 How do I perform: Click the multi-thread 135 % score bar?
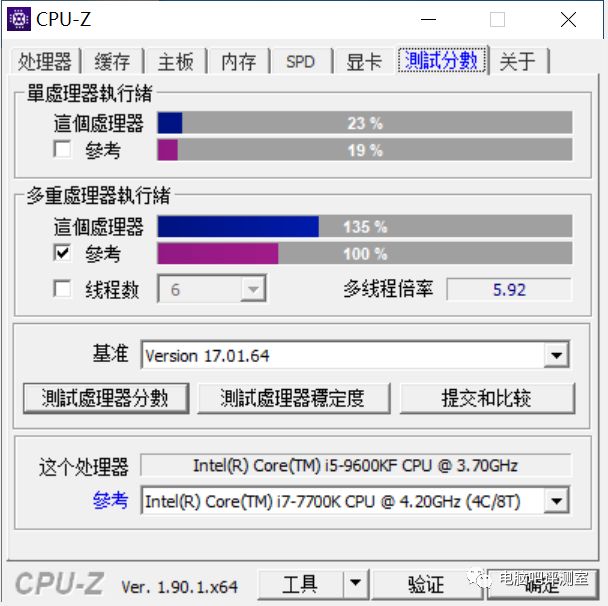(364, 226)
